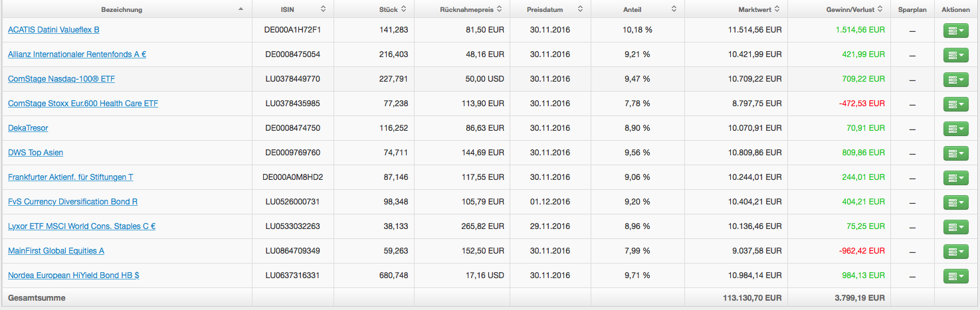Open Allianz Internationaler Rentenfonds A € link

point(77,54)
